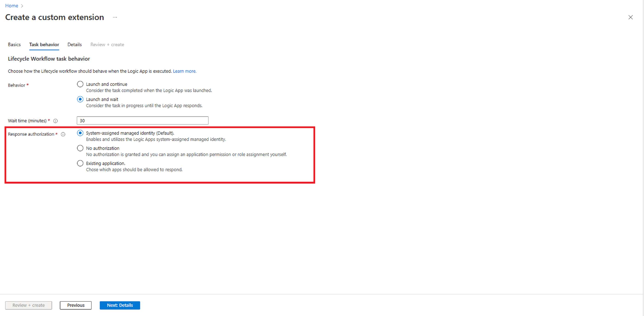Click Next: Details button
The width and height of the screenshot is (644, 316).
(120, 305)
